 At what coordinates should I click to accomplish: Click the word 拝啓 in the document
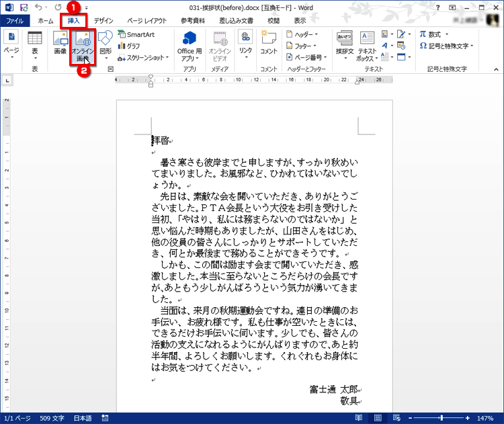click(x=161, y=140)
